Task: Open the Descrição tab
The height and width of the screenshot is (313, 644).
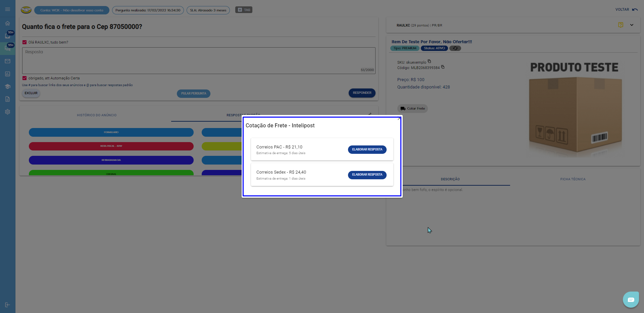Action: (450, 179)
